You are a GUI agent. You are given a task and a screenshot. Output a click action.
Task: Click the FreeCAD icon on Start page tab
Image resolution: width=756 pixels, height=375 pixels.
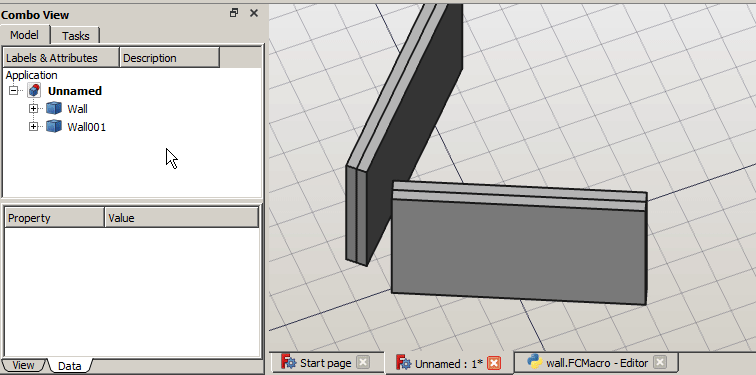(x=288, y=362)
